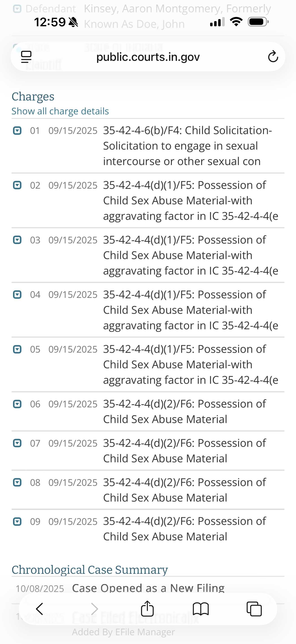
Task: Expand charge 05 details arrow
Action: pyautogui.click(x=17, y=349)
